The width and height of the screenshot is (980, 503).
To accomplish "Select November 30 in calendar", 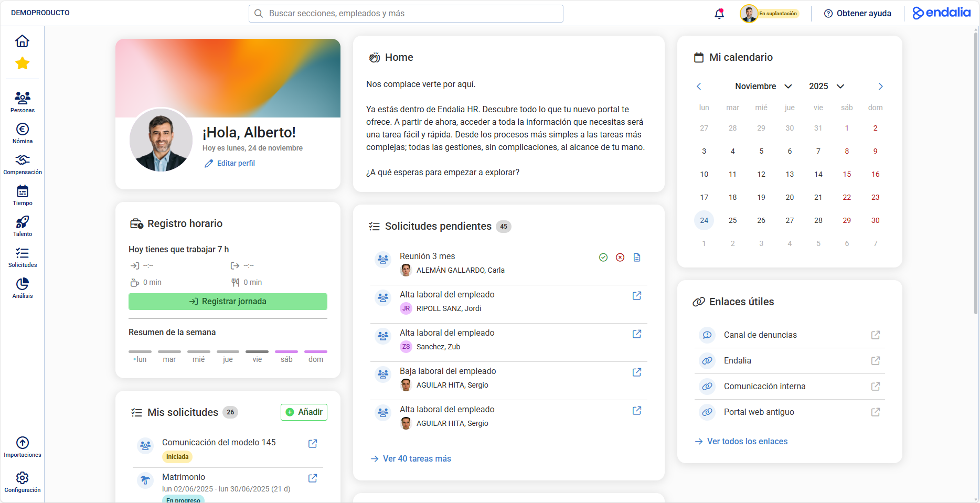I will click(875, 220).
